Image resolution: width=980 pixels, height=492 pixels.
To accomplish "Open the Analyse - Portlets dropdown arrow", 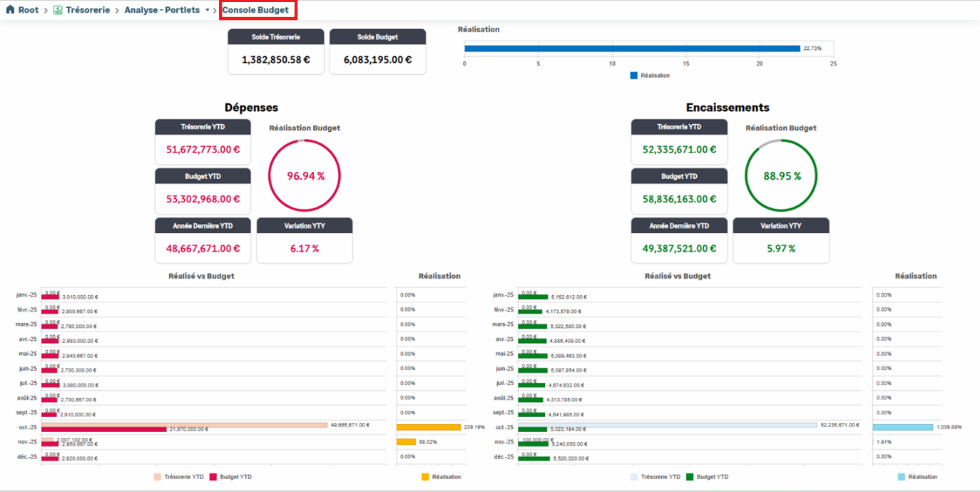I will (208, 11).
